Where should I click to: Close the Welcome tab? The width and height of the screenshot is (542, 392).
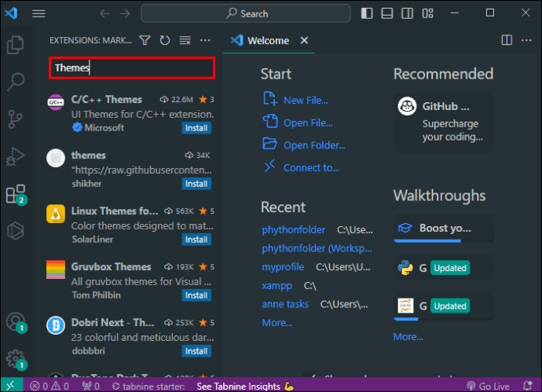coord(304,40)
